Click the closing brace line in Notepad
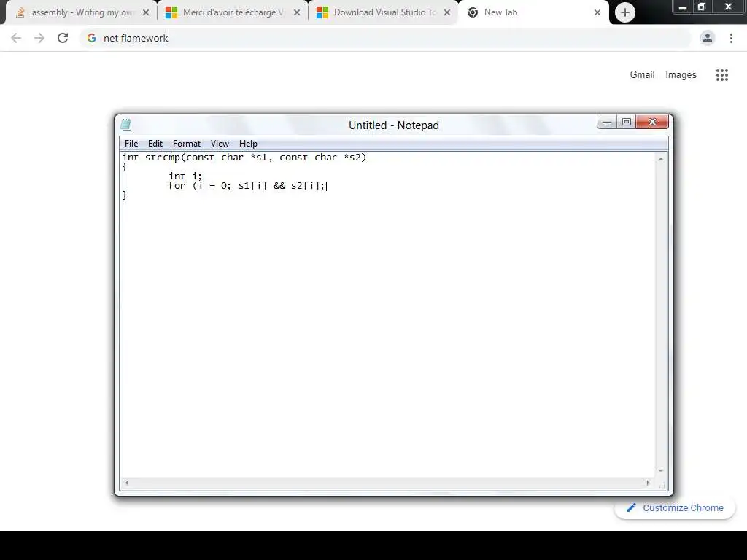The height and width of the screenshot is (560, 747). pos(125,195)
